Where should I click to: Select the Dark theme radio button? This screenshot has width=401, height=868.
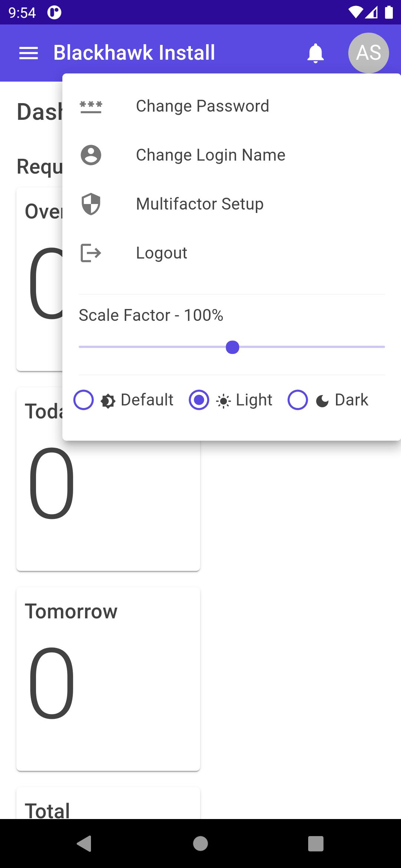point(298,400)
